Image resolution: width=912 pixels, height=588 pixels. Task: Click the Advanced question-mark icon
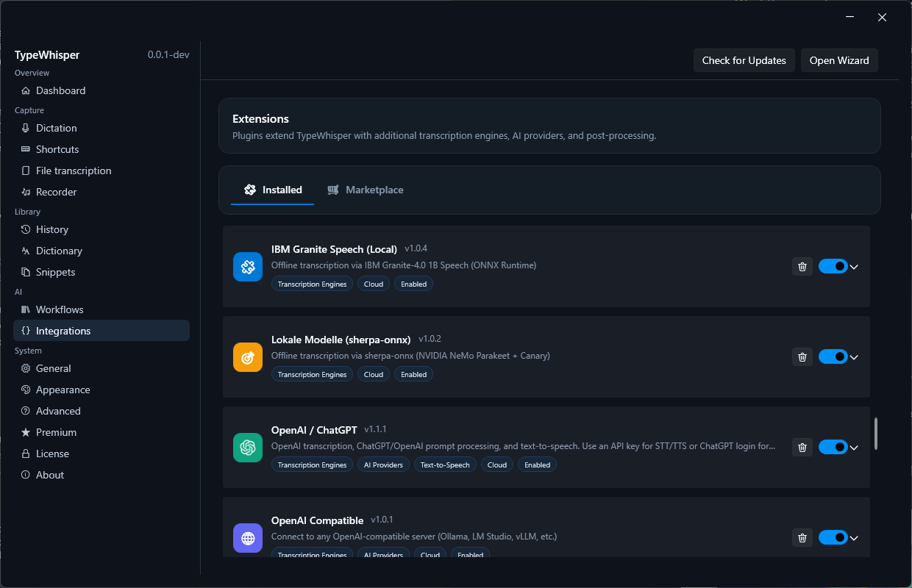[26, 411]
